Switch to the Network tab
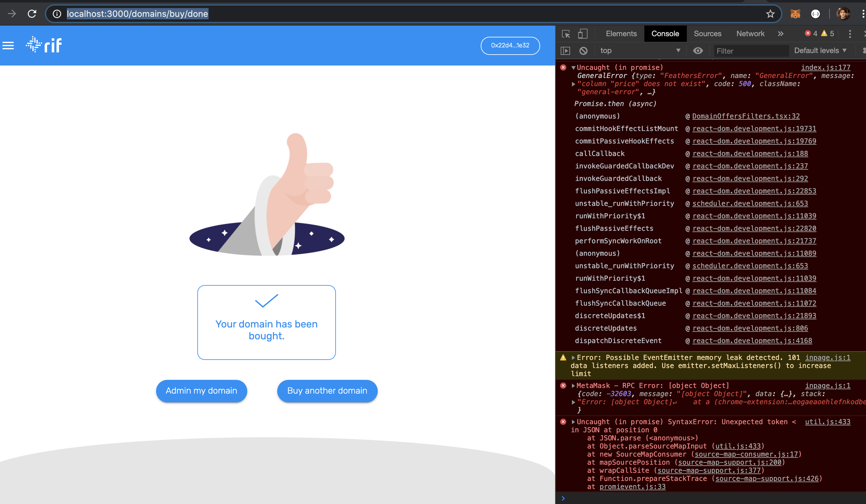 point(750,34)
